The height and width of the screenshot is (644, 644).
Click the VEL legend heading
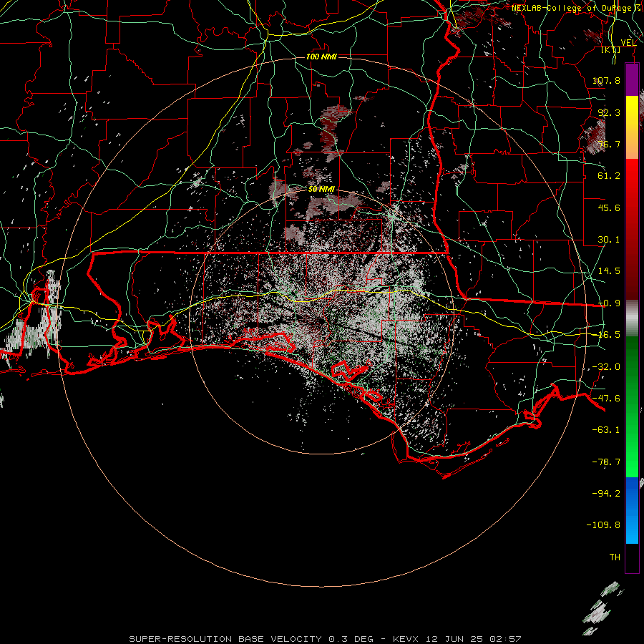tap(628, 43)
